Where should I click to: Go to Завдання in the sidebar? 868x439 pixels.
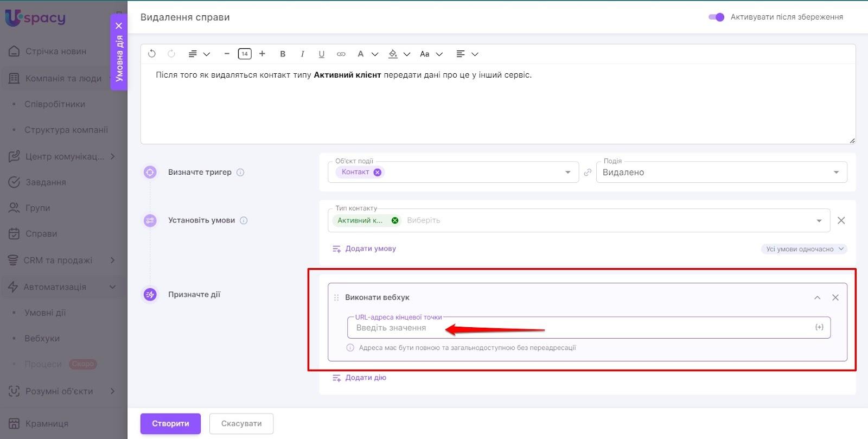click(x=46, y=182)
